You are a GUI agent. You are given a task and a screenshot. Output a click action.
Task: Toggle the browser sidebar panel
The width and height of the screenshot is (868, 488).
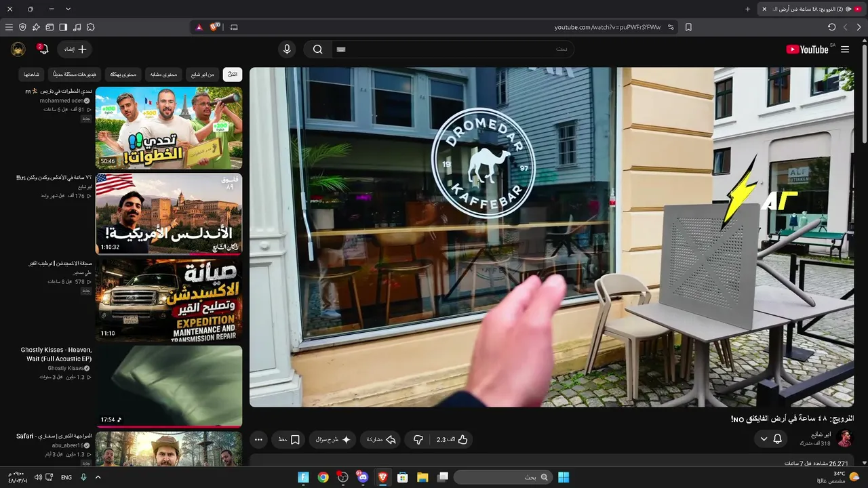[63, 27]
